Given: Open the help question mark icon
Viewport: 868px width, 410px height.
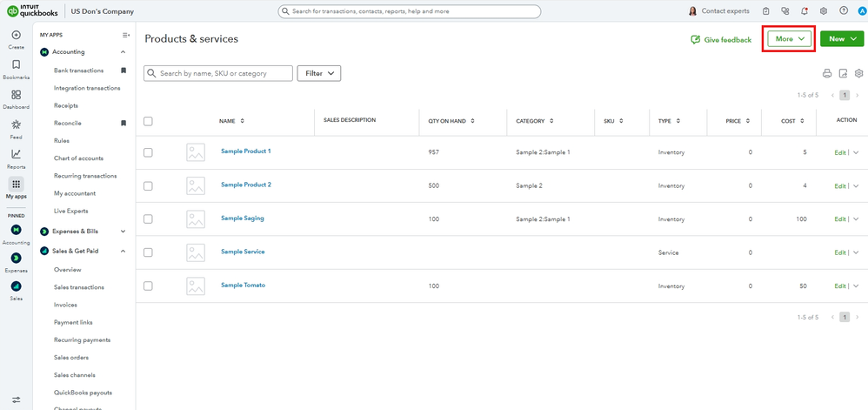Looking at the screenshot, I should pyautogui.click(x=844, y=11).
